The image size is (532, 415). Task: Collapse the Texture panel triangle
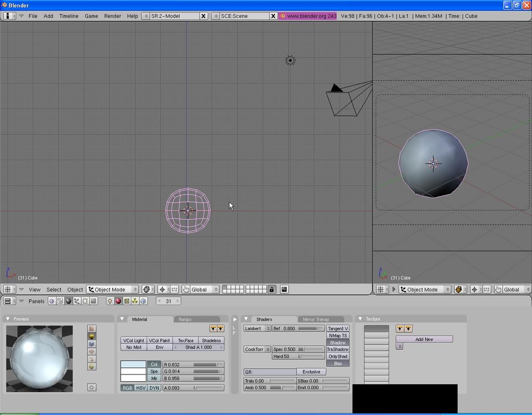(360, 319)
